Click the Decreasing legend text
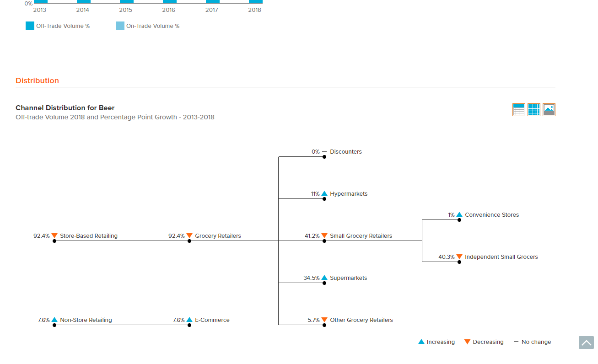 coord(488,342)
